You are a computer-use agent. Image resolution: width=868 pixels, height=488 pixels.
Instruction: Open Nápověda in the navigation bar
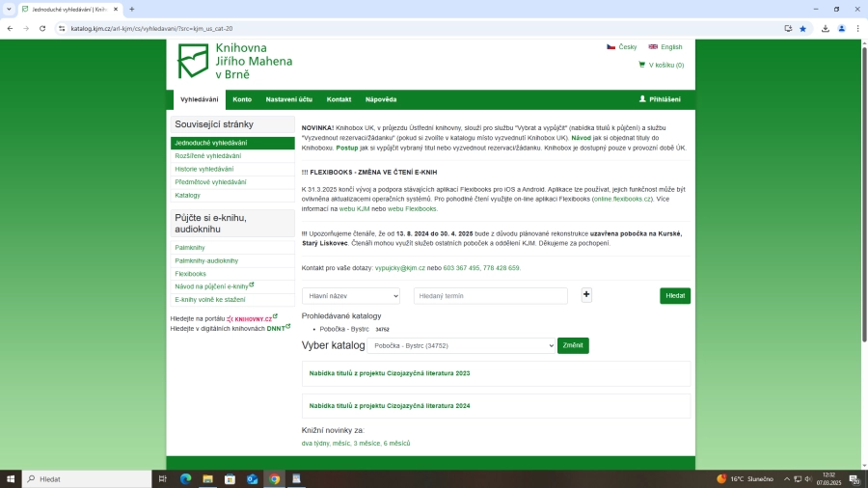(381, 99)
